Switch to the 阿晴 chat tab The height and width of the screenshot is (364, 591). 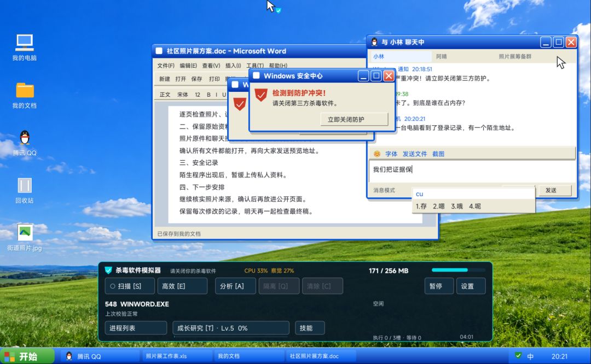pos(442,56)
